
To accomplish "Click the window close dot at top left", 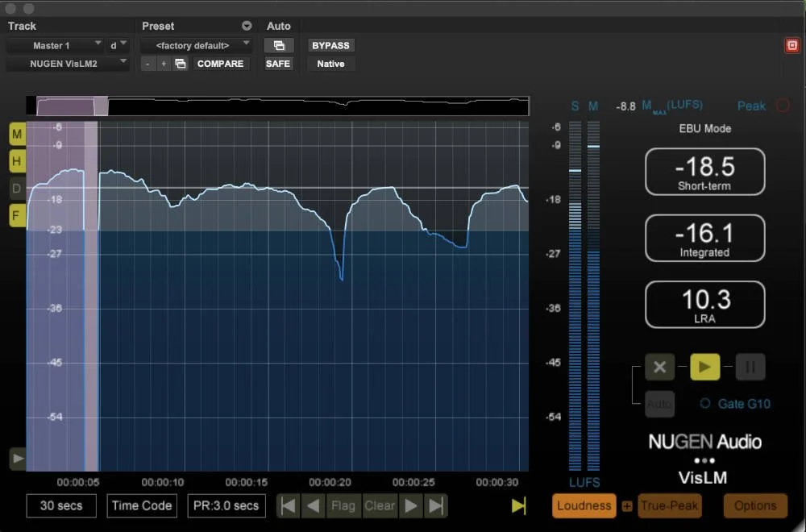I will [10, 8].
